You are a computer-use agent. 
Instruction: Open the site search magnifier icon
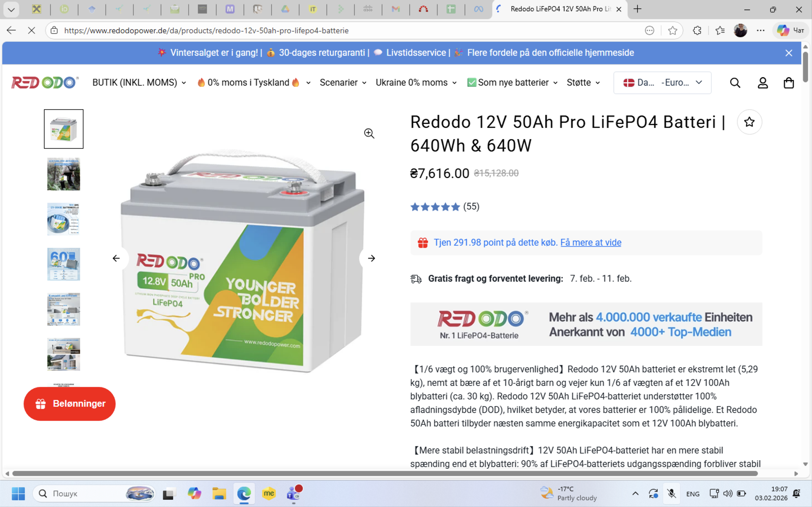pyautogui.click(x=735, y=83)
